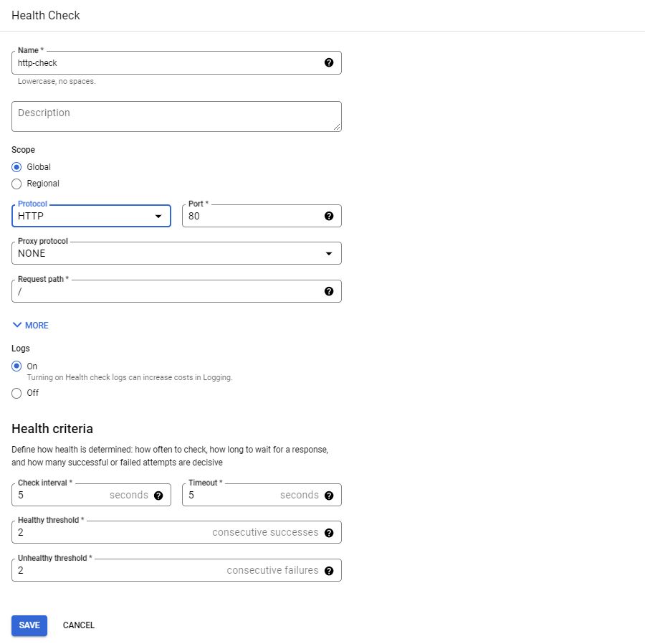The height and width of the screenshot is (644, 645).
Task: Open help for the Request path field
Action: click(x=329, y=291)
